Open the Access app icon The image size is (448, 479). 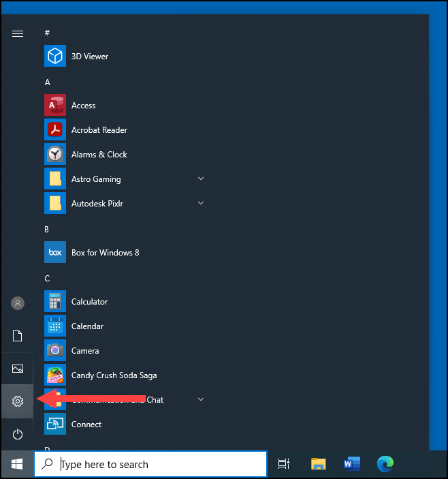(x=55, y=105)
